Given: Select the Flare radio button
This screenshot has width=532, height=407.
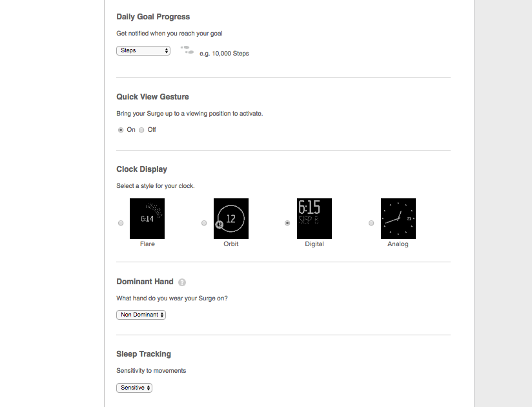Looking at the screenshot, I should pyautogui.click(x=121, y=223).
